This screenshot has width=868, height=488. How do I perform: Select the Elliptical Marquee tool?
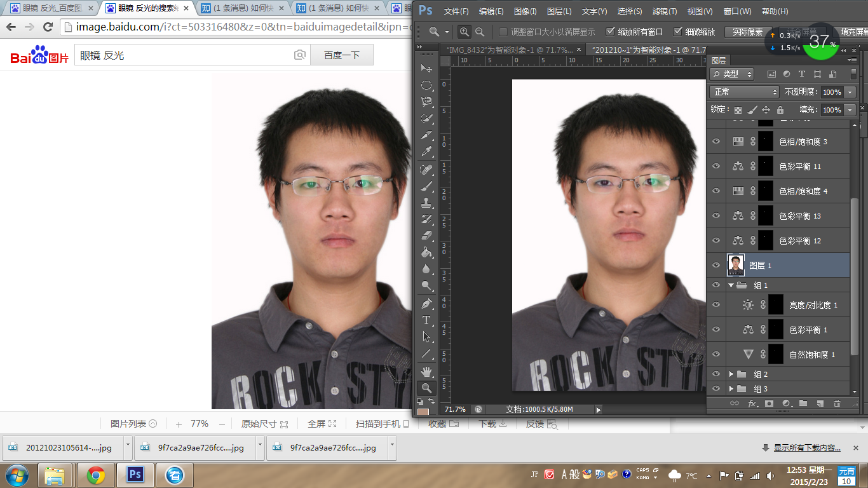426,85
